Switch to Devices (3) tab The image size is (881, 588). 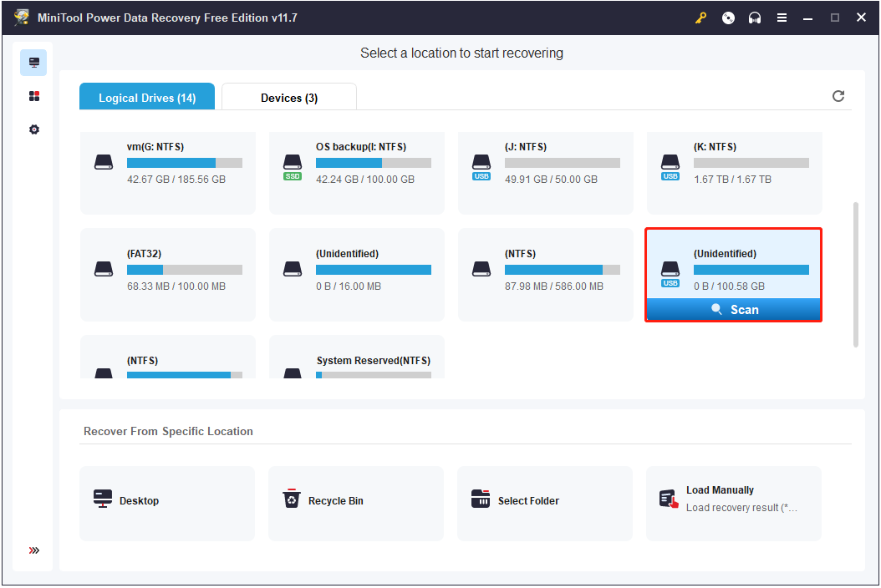point(289,97)
